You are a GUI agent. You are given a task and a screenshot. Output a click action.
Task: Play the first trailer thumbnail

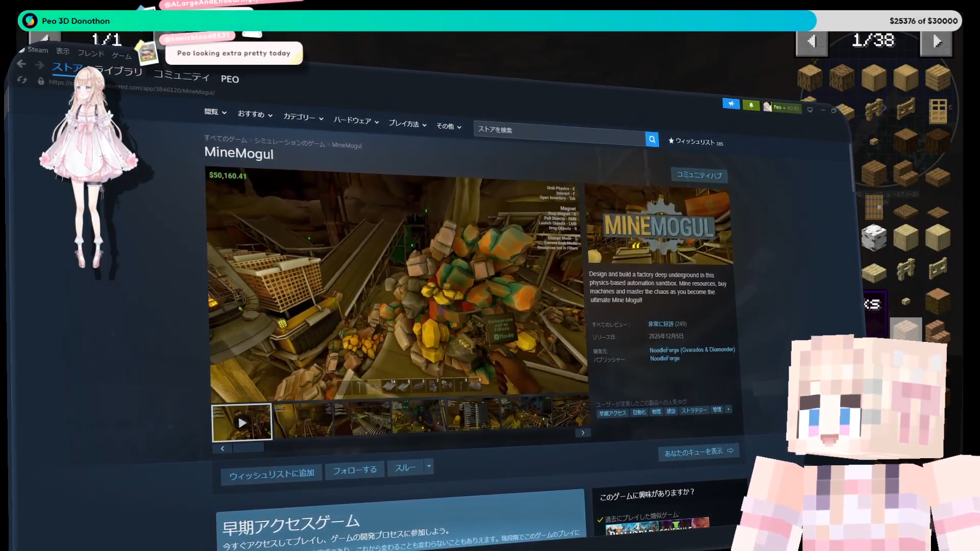pos(242,422)
